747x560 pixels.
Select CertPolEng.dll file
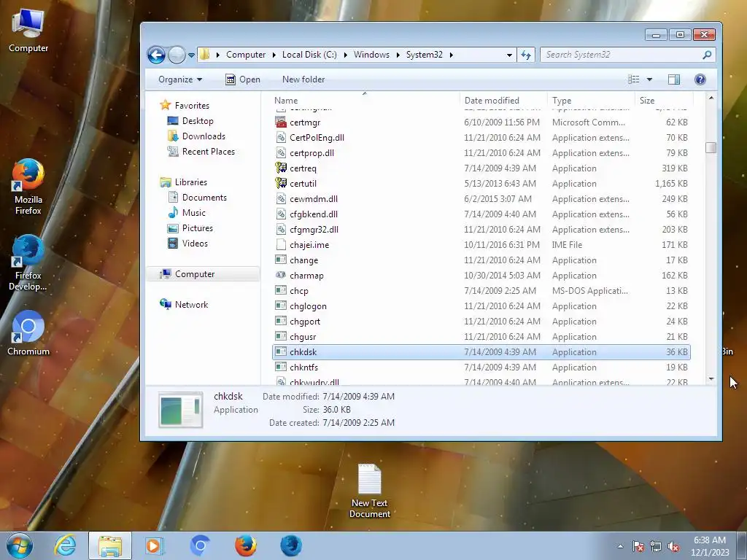[x=317, y=138]
